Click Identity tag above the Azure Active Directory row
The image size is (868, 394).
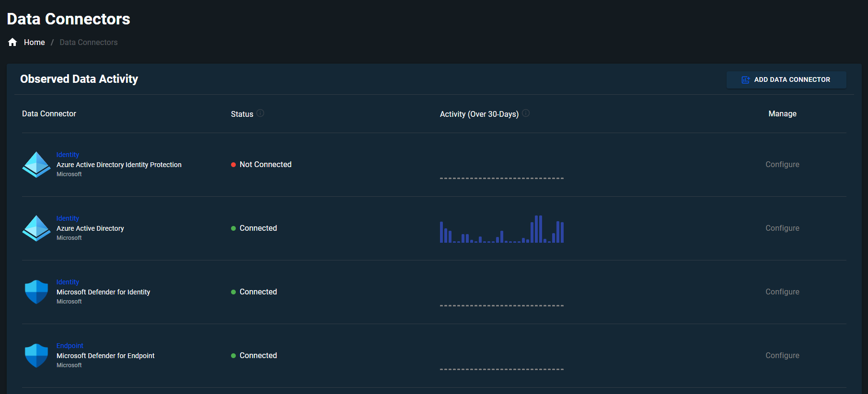click(68, 218)
